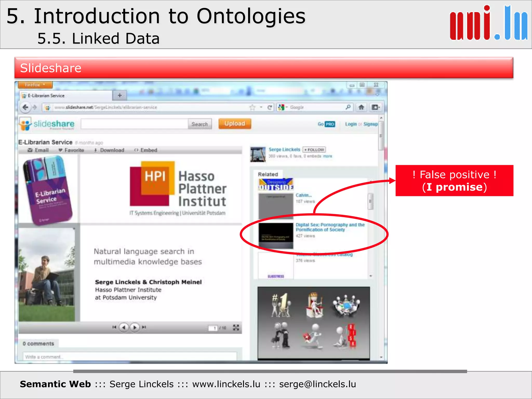Click the slideshare.net URL address field
The width and height of the screenshot is (532, 399).
(x=145, y=107)
